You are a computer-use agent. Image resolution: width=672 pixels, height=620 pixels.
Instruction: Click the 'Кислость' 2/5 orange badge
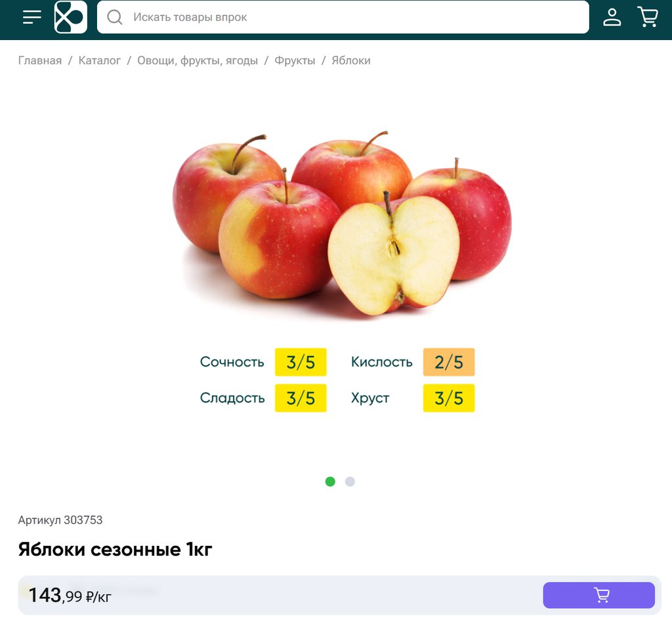click(x=449, y=363)
